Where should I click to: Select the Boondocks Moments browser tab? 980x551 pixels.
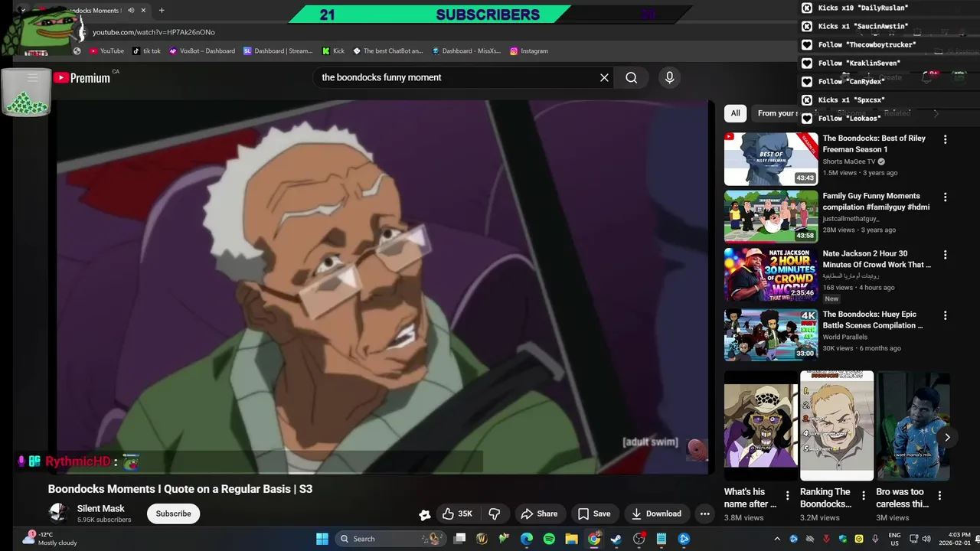92,11
